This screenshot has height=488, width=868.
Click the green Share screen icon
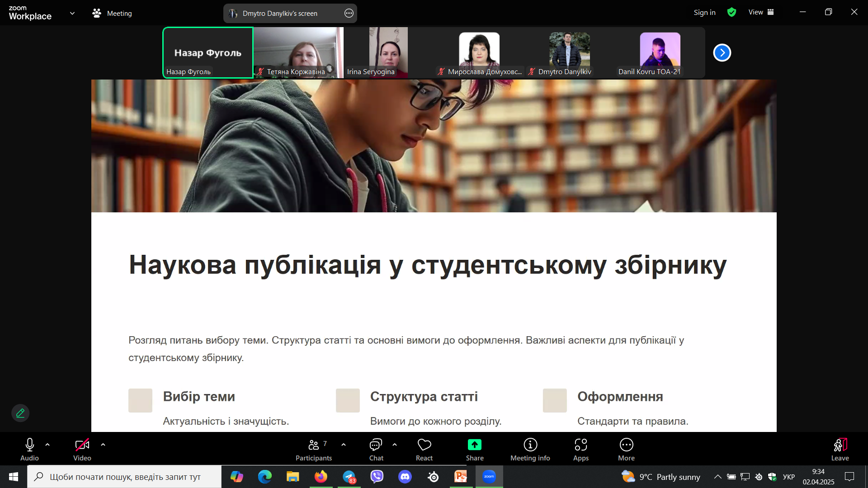pyautogui.click(x=474, y=445)
